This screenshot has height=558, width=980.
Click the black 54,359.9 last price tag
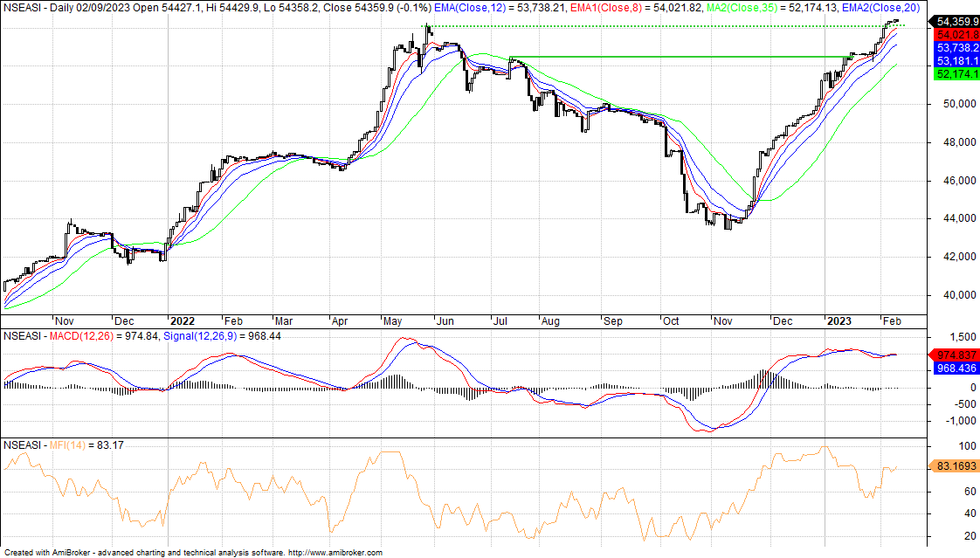[x=955, y=22]
